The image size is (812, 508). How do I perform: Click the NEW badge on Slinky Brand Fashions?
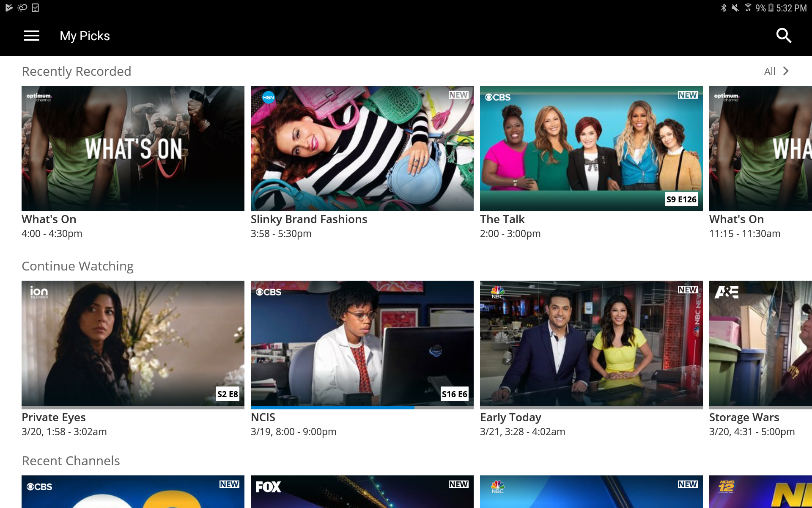(x=458, y=95)
